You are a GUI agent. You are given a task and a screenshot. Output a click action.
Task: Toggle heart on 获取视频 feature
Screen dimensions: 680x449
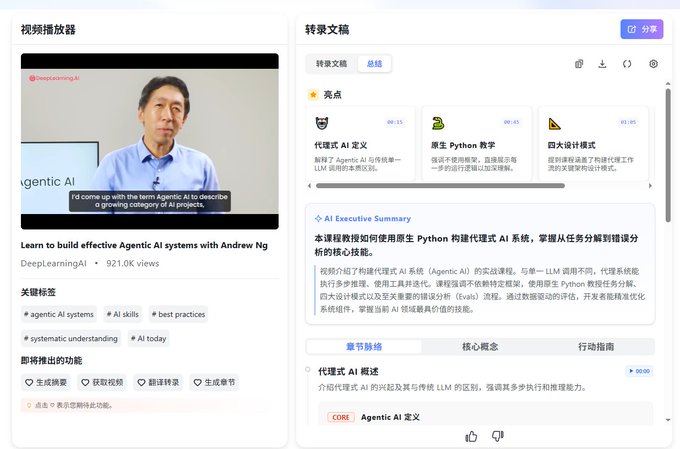click(x=85, y=383)
